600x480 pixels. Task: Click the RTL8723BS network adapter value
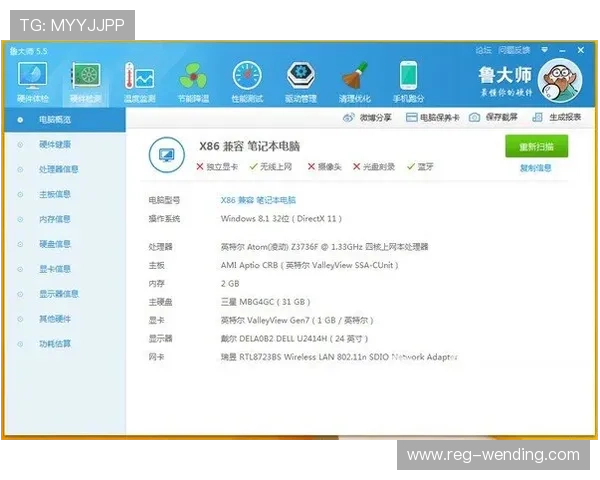pos(339,357)
